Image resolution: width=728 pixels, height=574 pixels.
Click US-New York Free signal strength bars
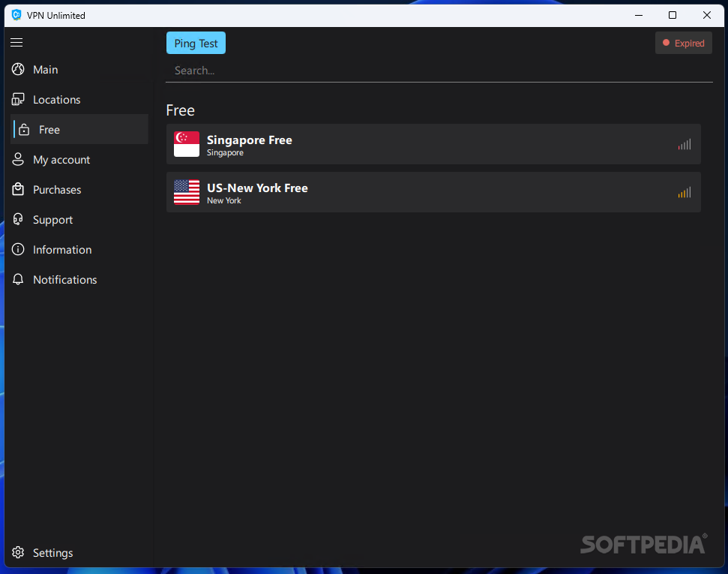tap(685, 192)
